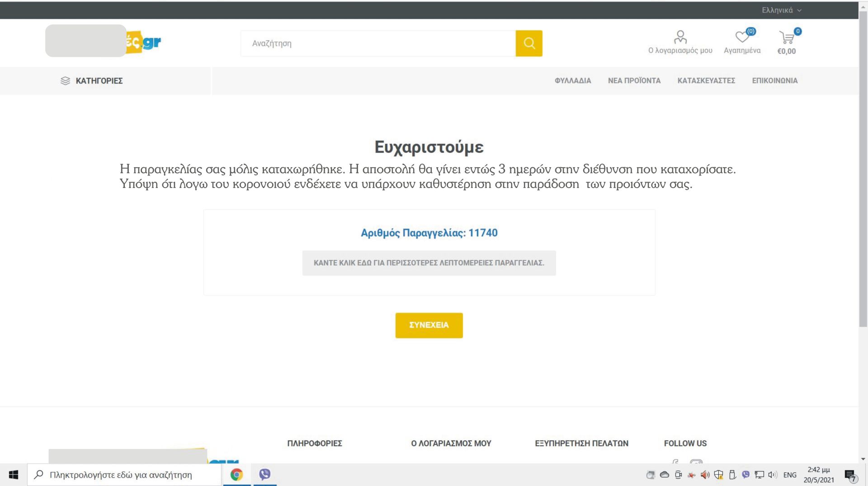Open the favorites heart icon
This screenshot has width=868, height=486.
[742, 37]
